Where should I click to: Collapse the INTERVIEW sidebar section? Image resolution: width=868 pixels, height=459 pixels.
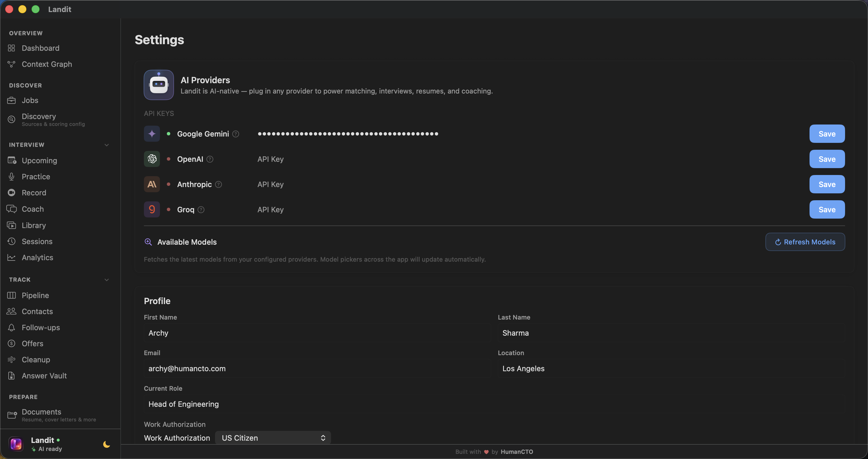click(106, 145)
